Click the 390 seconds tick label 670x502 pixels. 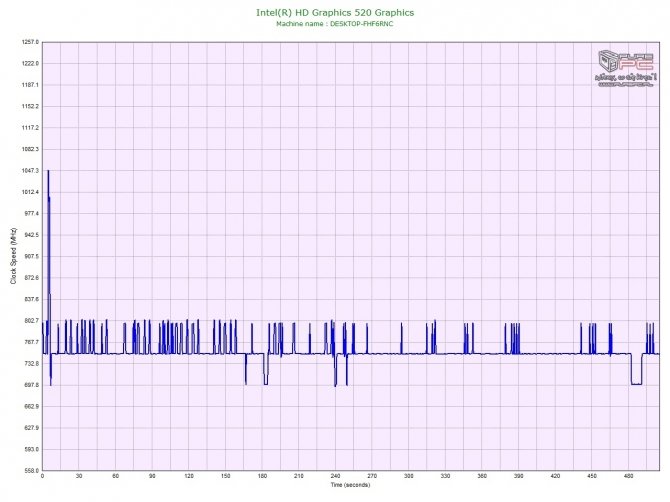click(x=519, y=476)
